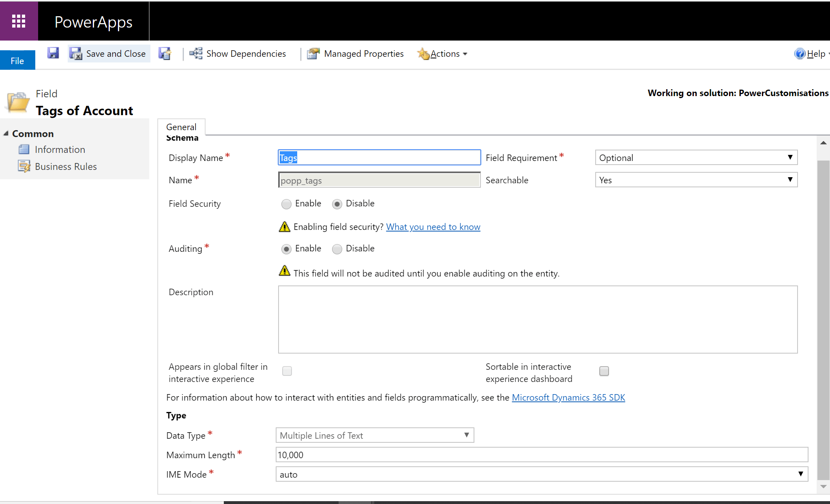830x504 pixels.
Task: Open the Actions menu
Action: pyautogui.click(x=444, y=54)
